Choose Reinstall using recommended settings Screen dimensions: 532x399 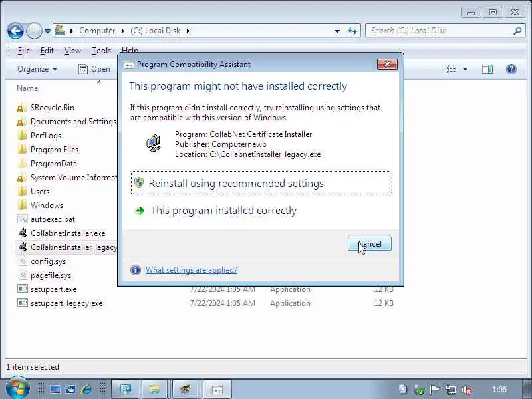[261, 183]
